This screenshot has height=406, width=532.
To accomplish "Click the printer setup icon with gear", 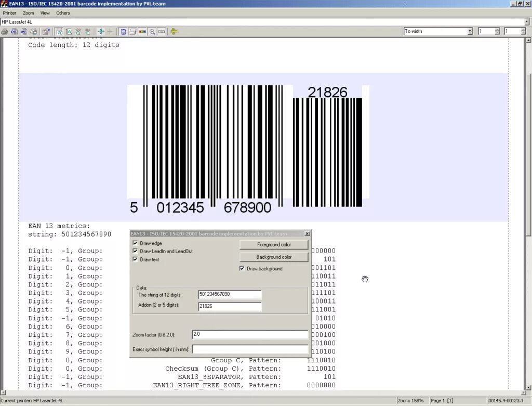I will [x=33, y=32].
